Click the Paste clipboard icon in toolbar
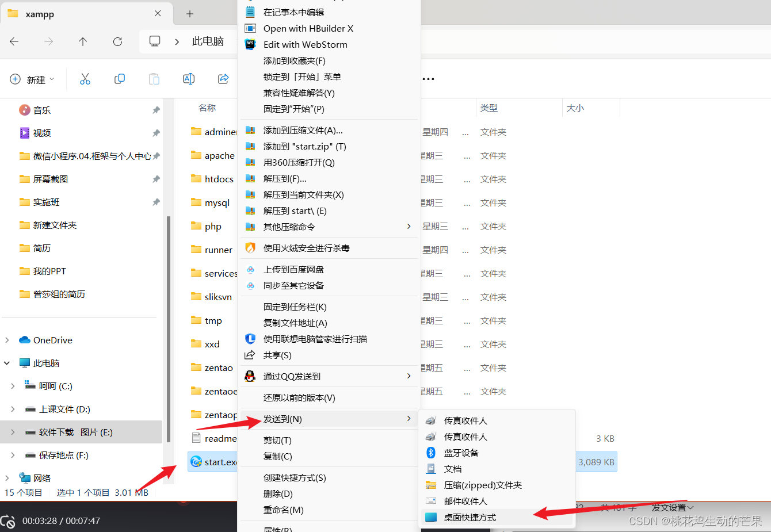771x532 pixels. 154,79
